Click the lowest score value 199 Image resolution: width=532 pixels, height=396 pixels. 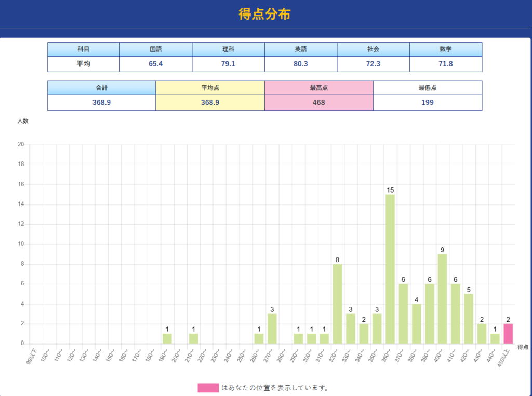(x=427, y=103)
